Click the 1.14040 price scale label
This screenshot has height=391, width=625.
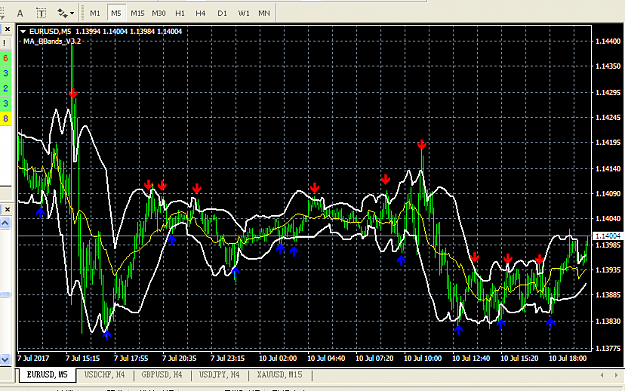[608, 218]
